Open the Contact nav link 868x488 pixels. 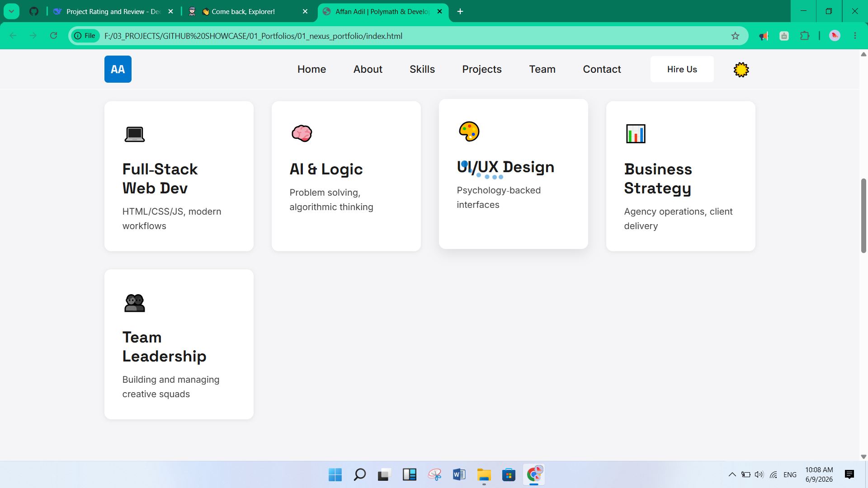(x=602, y=69)
